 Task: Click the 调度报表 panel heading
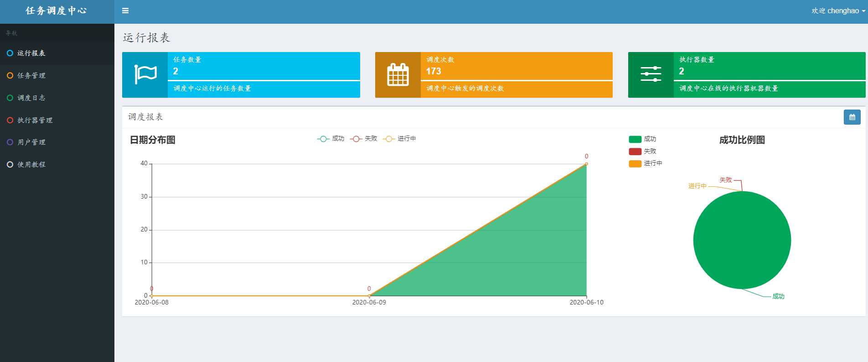[145, 117]
